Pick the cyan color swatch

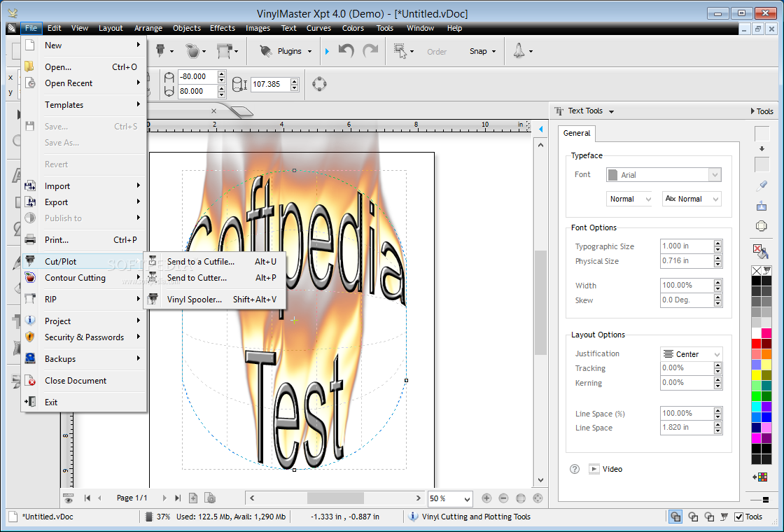point(757,407)
